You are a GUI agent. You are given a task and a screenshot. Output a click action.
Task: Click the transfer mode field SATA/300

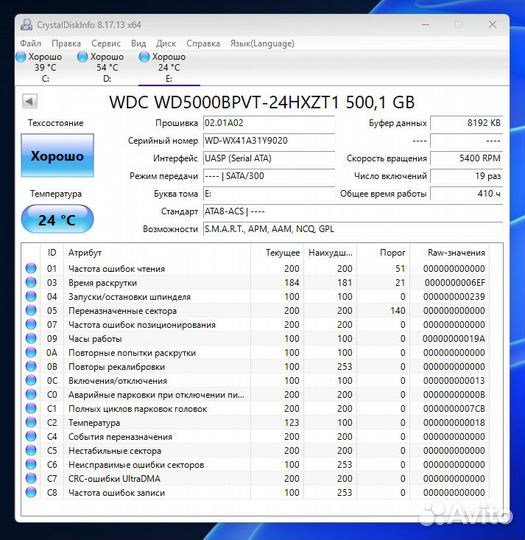pos(269,176)
